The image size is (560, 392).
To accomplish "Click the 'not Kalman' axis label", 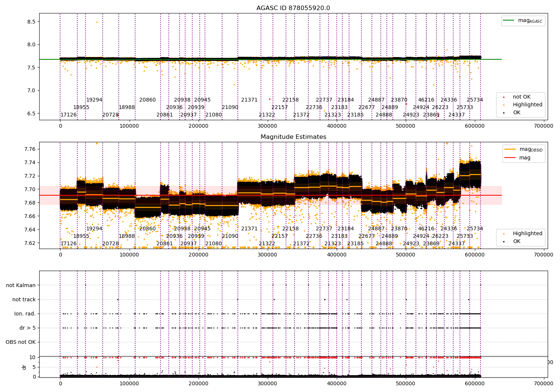I will point(21,285).
